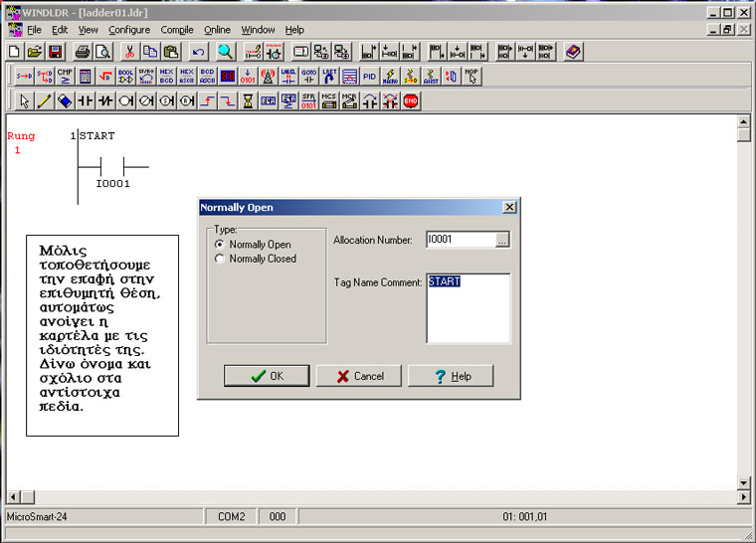
Task: Open Allocation Number browse button
Action: click(x=502, y=240)
